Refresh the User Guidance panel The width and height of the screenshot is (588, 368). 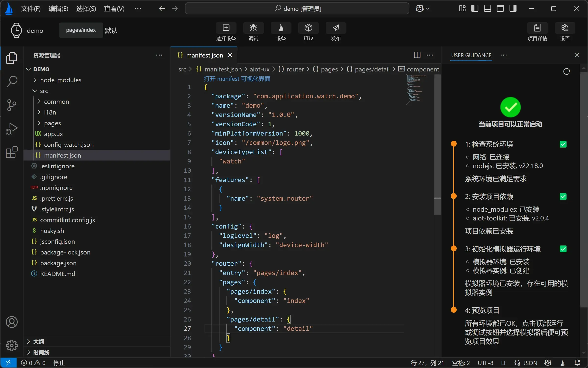point(567,71)
